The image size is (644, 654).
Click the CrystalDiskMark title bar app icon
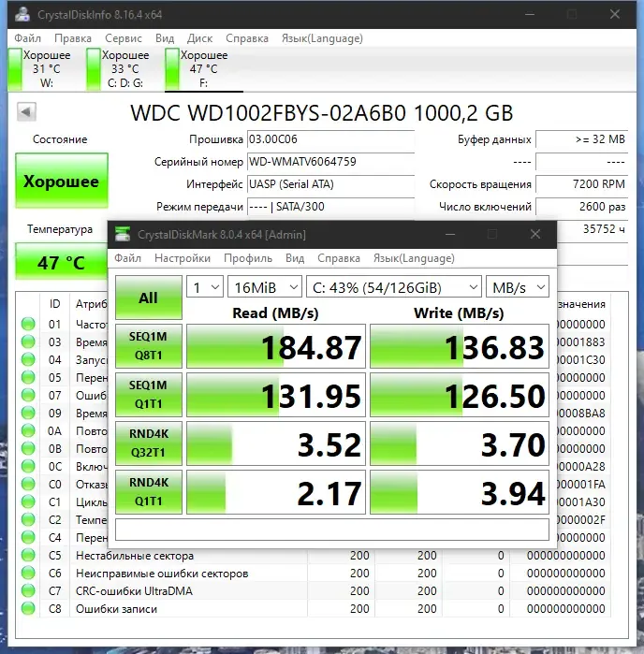click(x=123, y=235)
